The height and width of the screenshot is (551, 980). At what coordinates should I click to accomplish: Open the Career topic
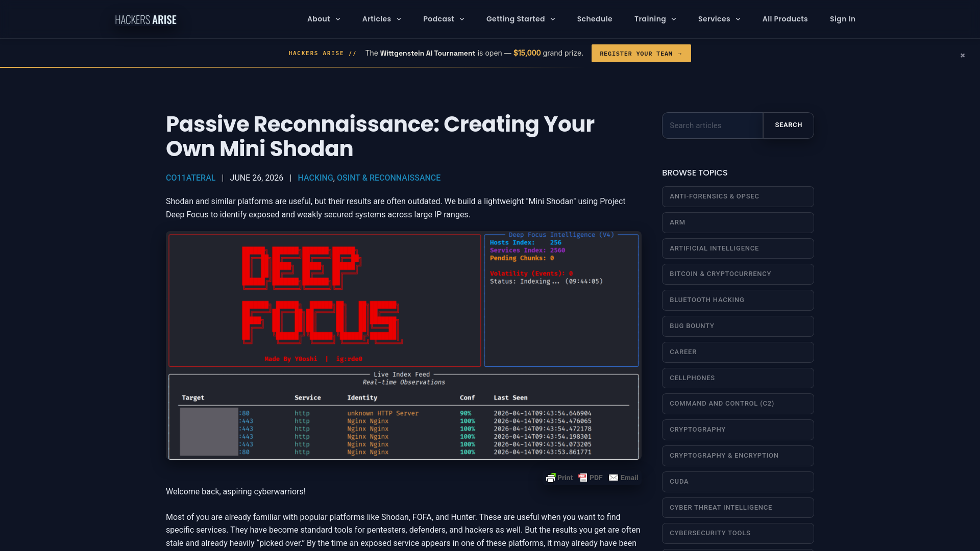pos(738,352)
